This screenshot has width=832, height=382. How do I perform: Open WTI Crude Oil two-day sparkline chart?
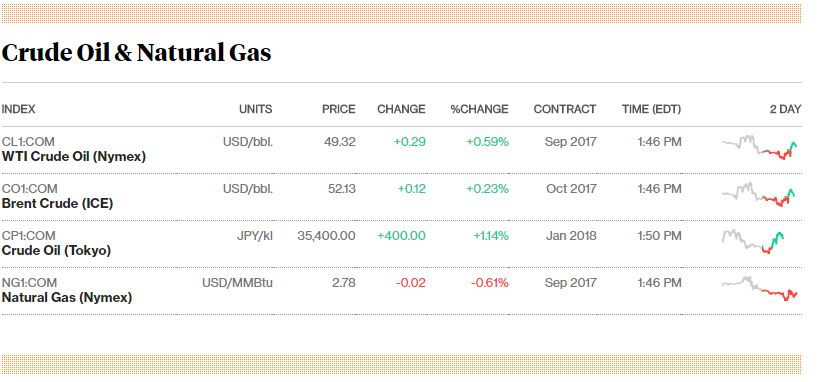pyautogui.click(x=759, y=147)
